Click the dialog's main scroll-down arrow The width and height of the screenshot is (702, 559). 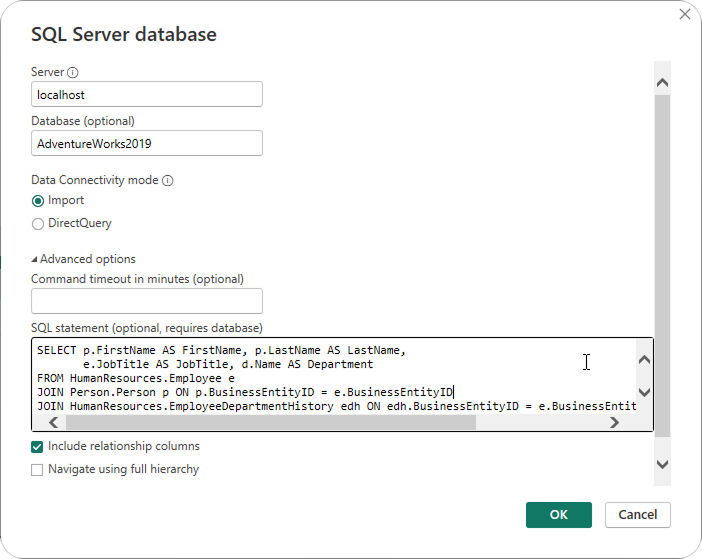point(662,464)
